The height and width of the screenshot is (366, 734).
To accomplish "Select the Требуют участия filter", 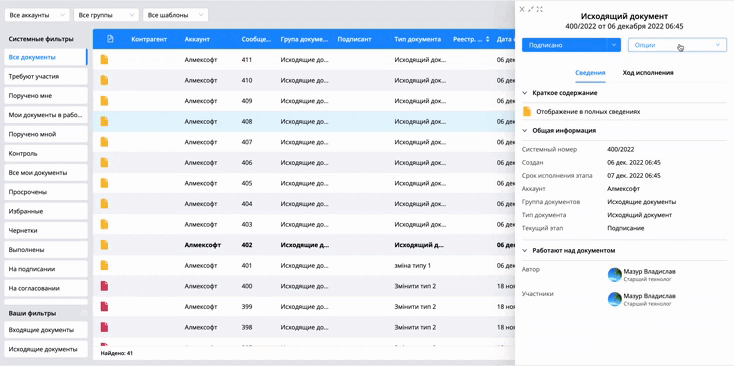I will (x=46, y=76).
